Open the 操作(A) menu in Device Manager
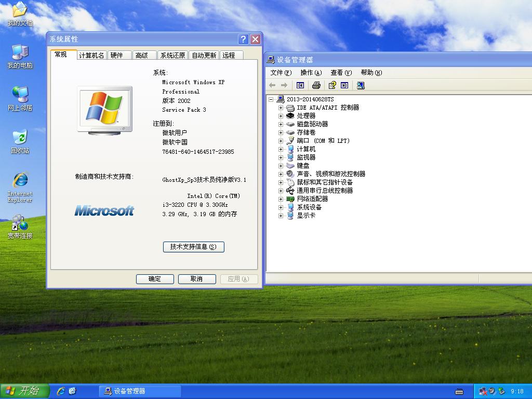The image size is (532, 399). coord(311,73)
